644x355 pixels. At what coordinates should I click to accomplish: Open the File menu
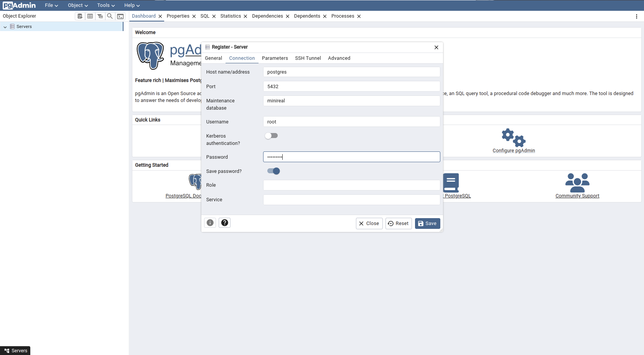point(51,5)
